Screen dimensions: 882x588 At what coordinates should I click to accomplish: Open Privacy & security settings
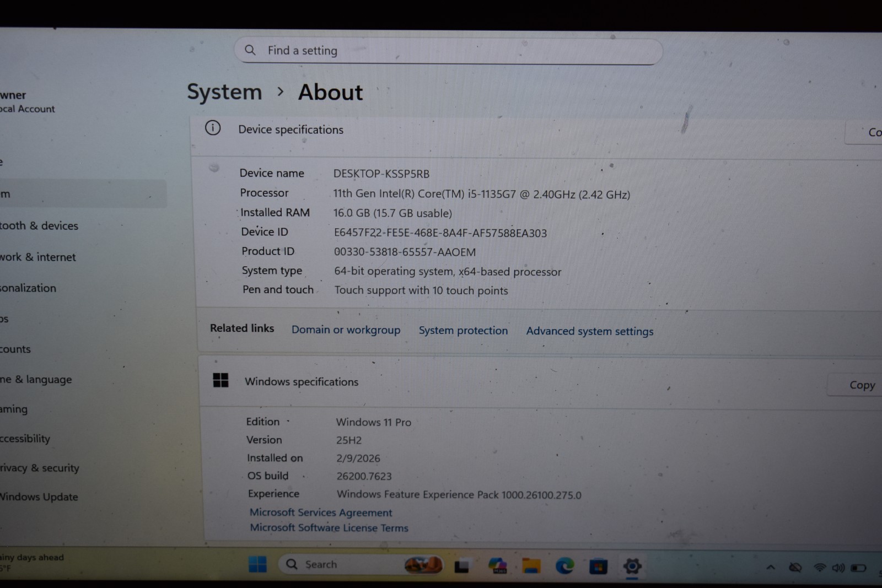click(x=40, y=468)
